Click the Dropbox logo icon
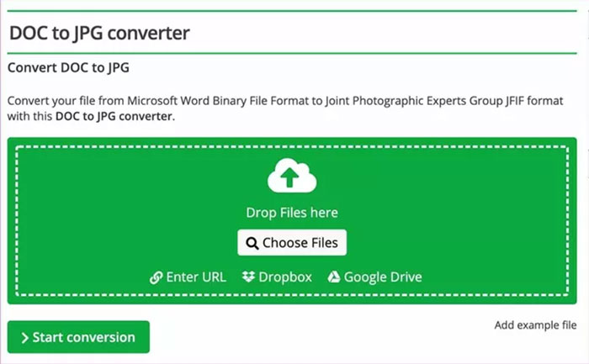Image resolution: width=589 pixels, height=364 pixels. (248, 277)
